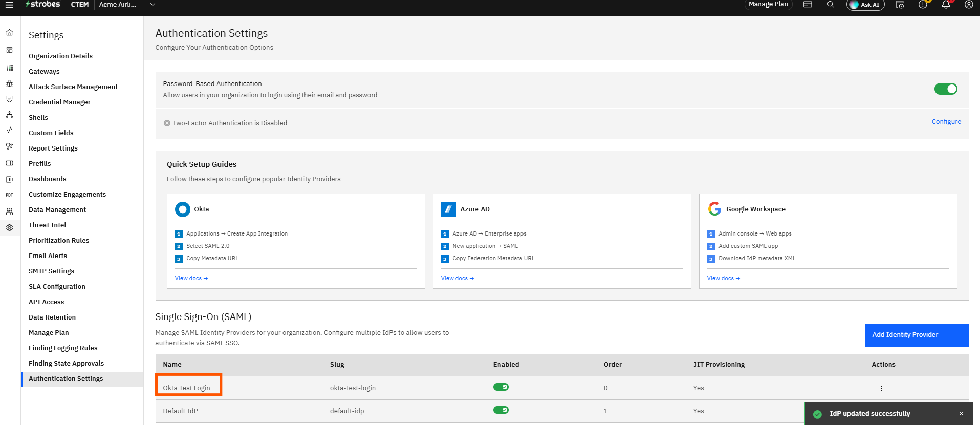The height and width of the screenshot is (425, 980).
Task: Open the hamburger menu in the top bar
Action: (x=9, y=5)
